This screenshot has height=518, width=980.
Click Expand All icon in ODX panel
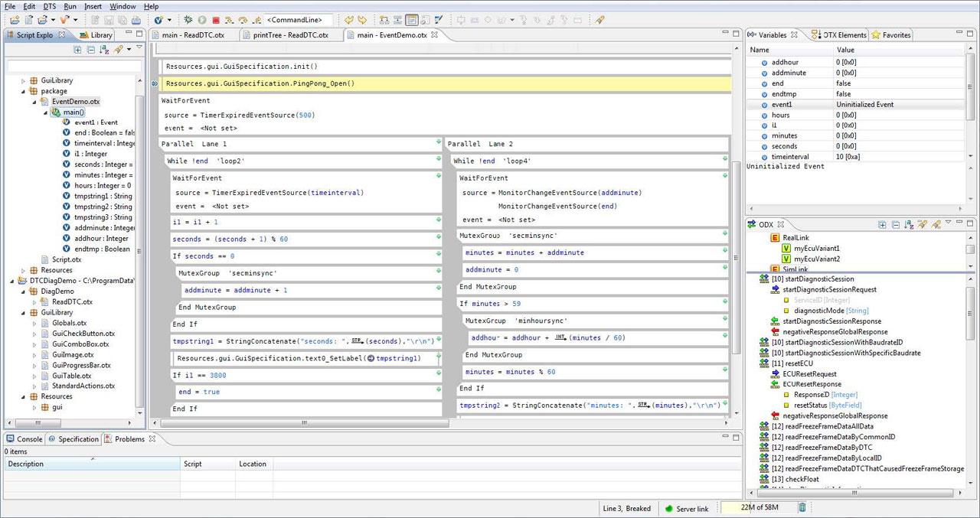pyautogui.click(x=882, y=224)
